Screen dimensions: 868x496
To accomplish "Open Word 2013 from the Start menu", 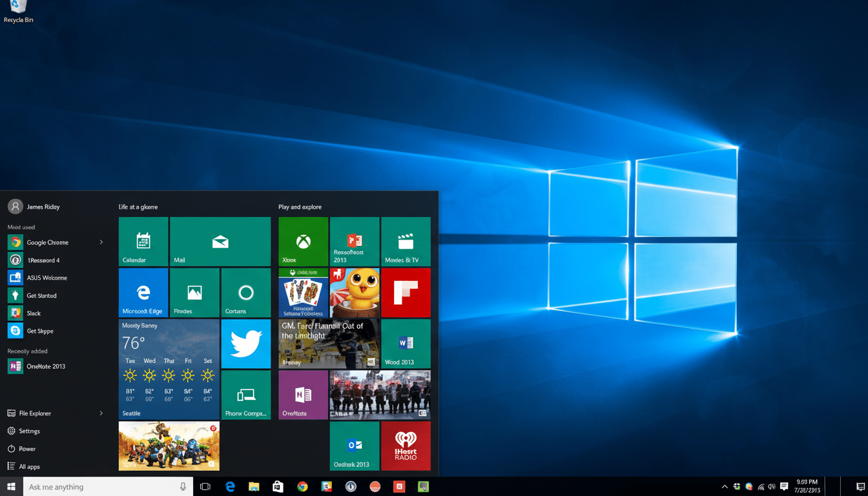I will (406, 343).
